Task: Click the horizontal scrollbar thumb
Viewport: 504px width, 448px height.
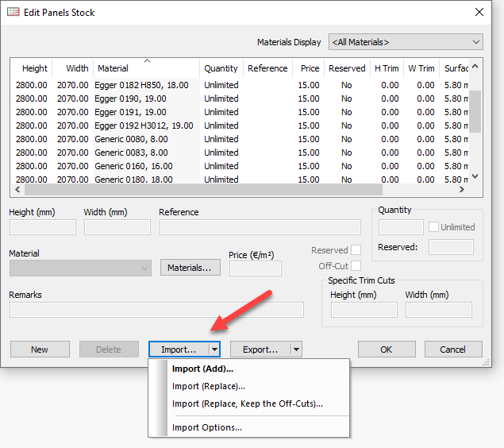Action: (203, 190)
